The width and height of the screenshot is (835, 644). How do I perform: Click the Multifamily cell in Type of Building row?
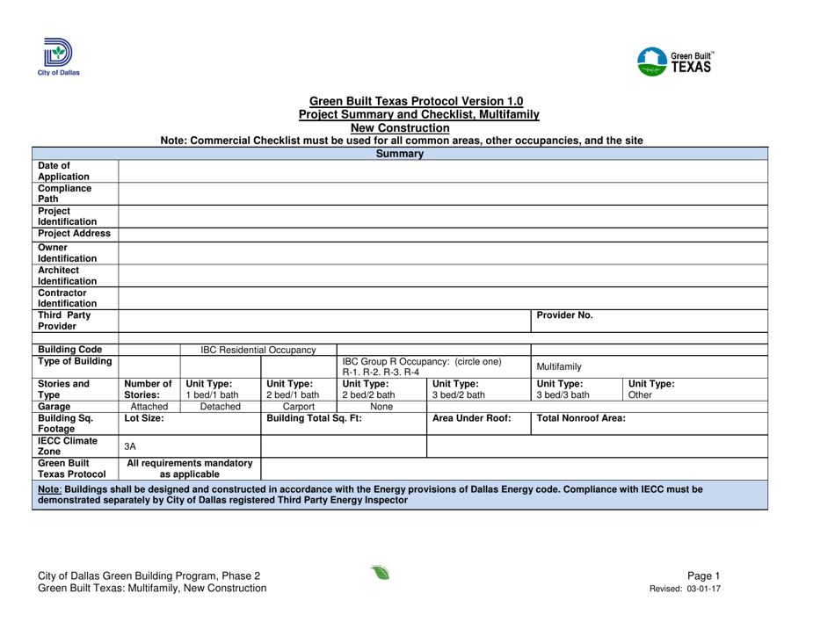point(650,366)
